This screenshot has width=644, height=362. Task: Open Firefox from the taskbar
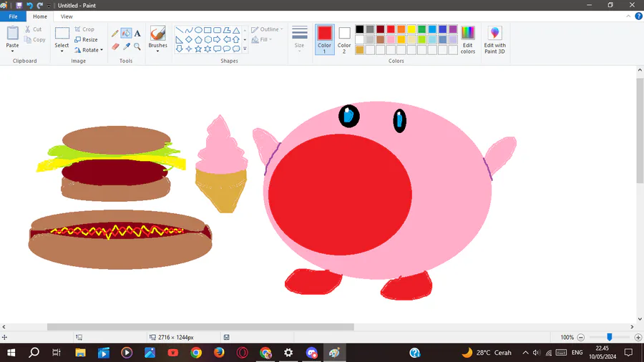click(x=220, y=353)
